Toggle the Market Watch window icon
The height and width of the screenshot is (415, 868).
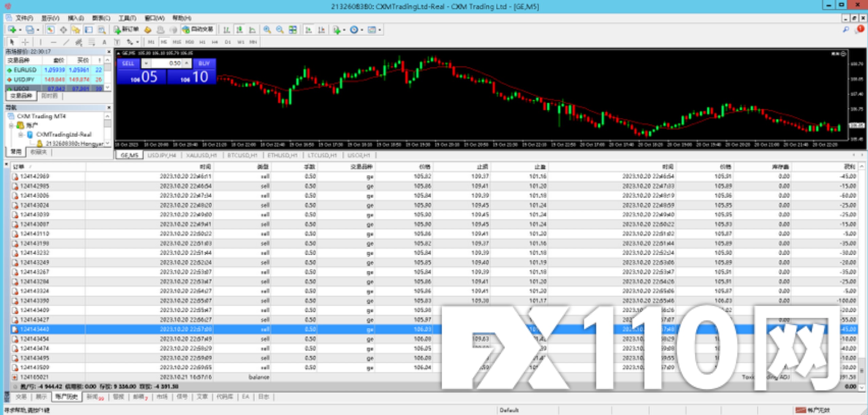[50, 30]
